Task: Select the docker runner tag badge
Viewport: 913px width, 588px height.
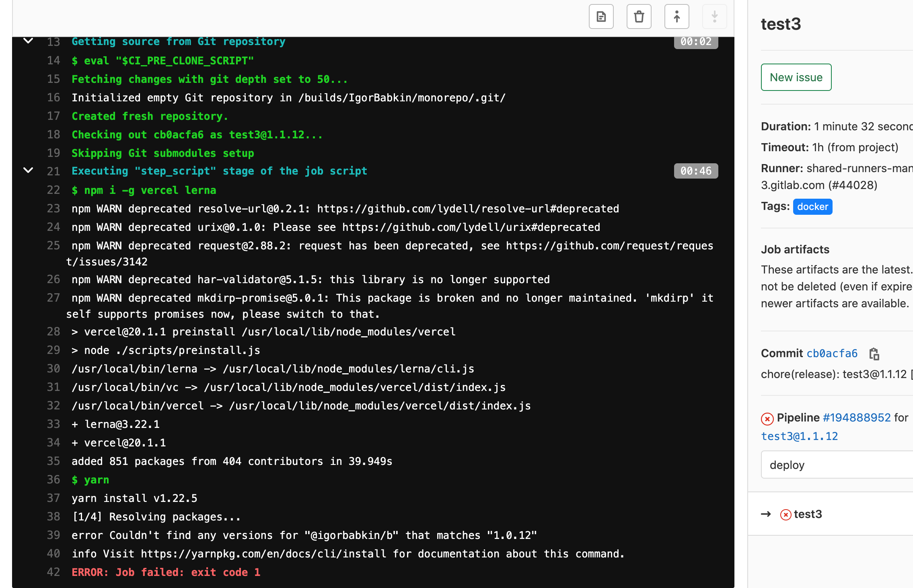Action: click(x=812, y=206)
